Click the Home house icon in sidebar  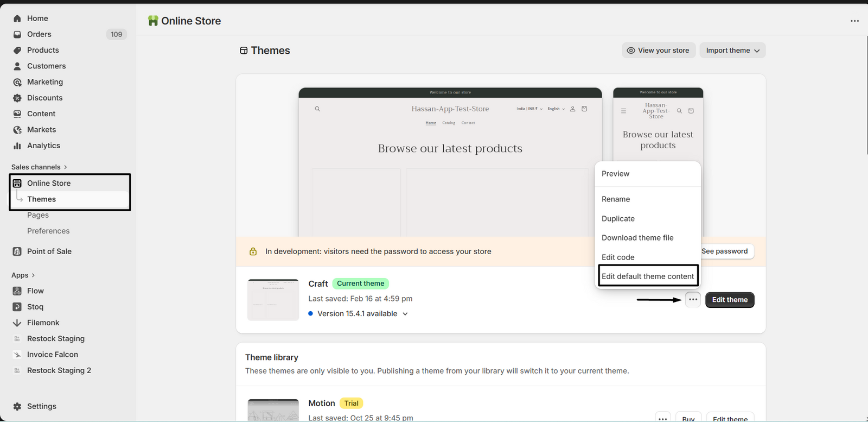(x=17, y=18)
